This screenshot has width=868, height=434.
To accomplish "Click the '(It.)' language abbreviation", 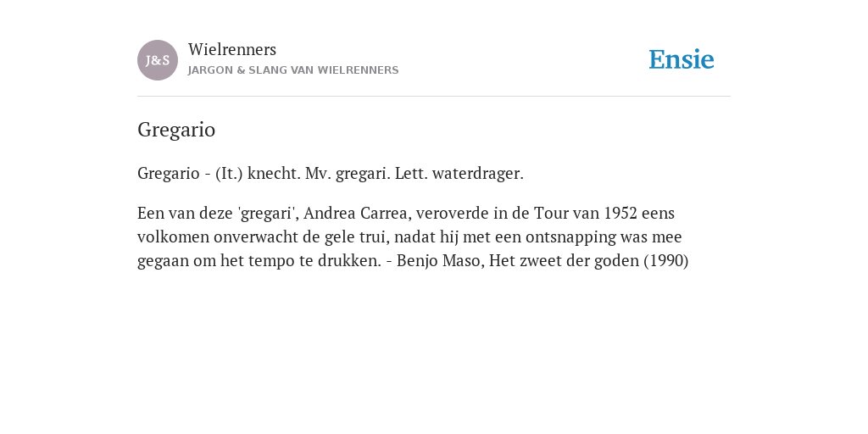I will click(x=229, y=173).
